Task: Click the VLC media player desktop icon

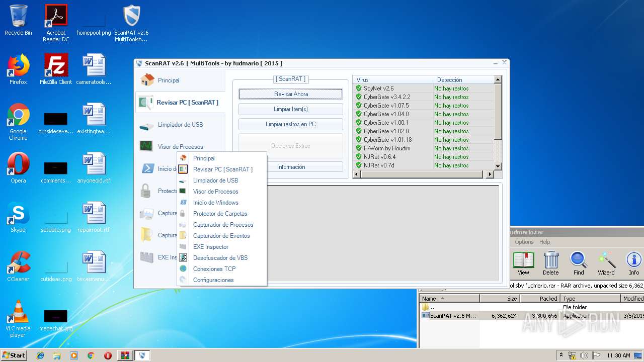Action: tap(18, 318)
